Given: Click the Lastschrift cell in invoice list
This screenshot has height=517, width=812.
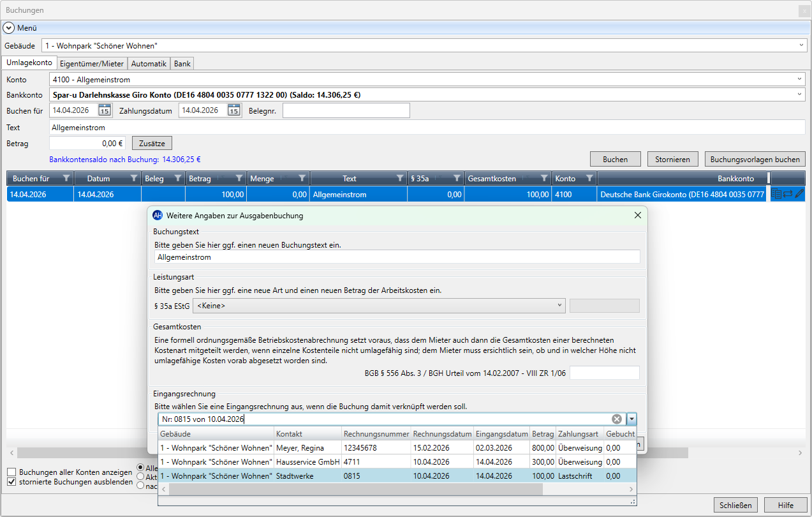Looking at the screenshot, I should pyautogui.click(x=579, y=476).
